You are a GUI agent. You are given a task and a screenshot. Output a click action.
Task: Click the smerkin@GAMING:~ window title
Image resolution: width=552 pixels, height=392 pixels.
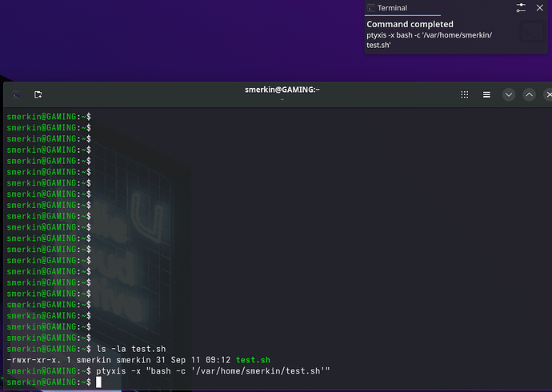[282, 90]
